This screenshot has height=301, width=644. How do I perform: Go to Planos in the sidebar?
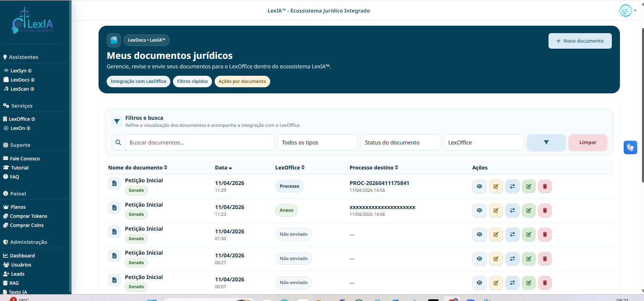tap(15, 207)
